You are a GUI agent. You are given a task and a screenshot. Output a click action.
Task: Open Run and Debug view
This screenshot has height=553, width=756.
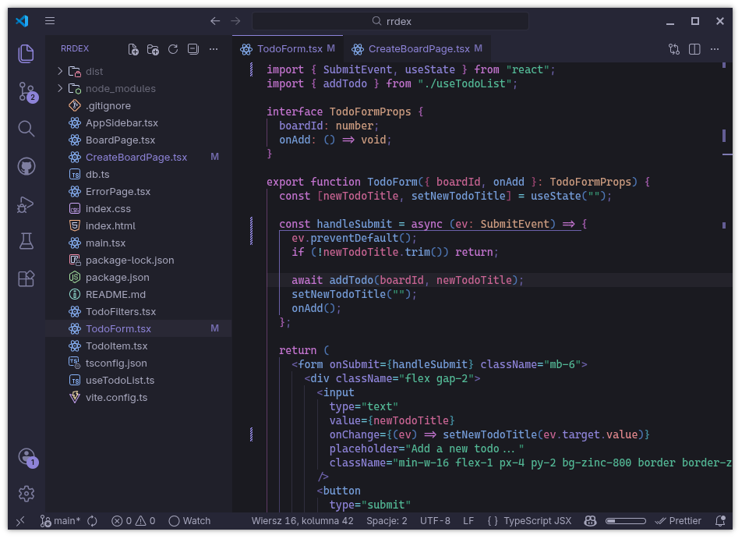[x=26, y=204]
